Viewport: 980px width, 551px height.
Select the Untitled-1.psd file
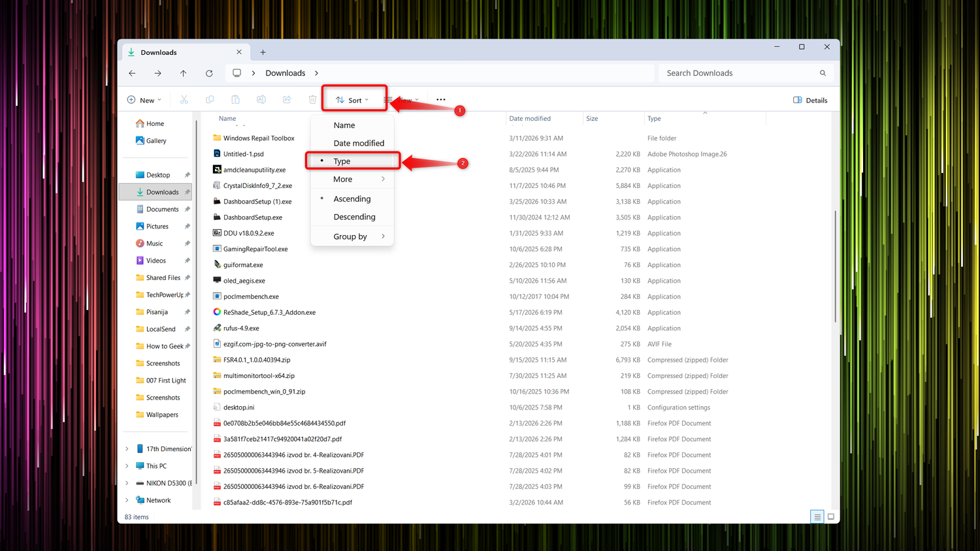click(244, 154)
